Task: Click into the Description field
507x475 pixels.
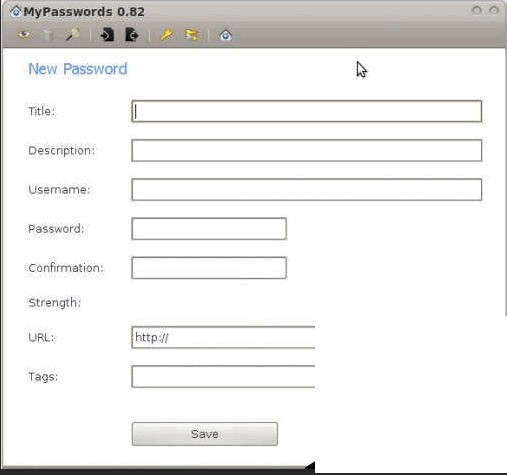Action: point(306,150)
